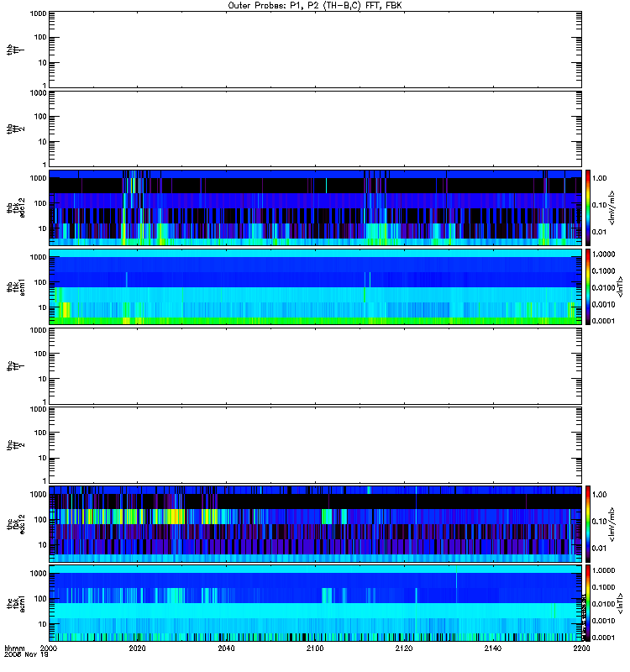This screenshot has width=630, height=672.
Task: Click the thc scm1 color bar
Action: coord(588,603)
